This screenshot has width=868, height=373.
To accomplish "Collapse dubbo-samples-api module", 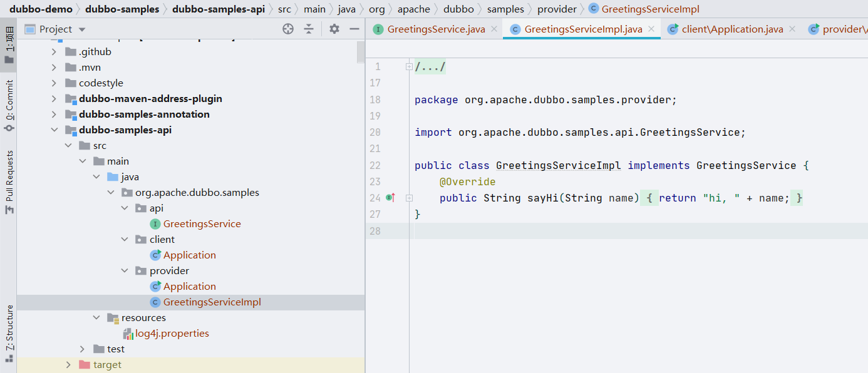I will [54, 130].
